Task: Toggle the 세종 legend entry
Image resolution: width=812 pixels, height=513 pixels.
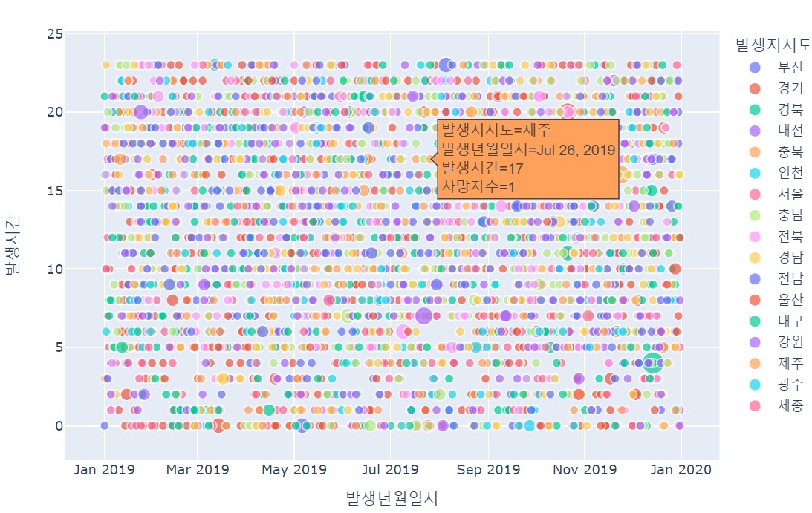Action: click(x=778, y=405)
